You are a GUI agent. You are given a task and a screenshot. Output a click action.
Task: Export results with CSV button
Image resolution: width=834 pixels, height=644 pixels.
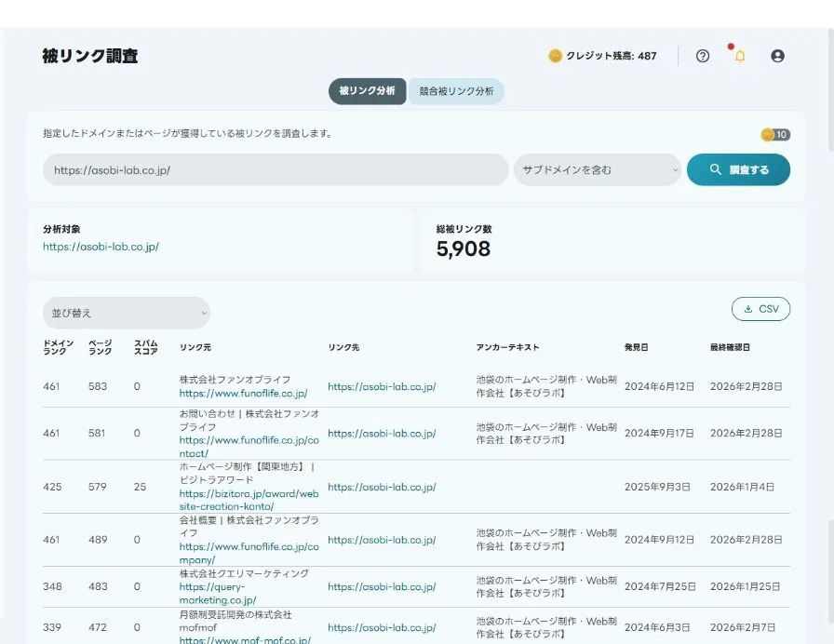760,309
